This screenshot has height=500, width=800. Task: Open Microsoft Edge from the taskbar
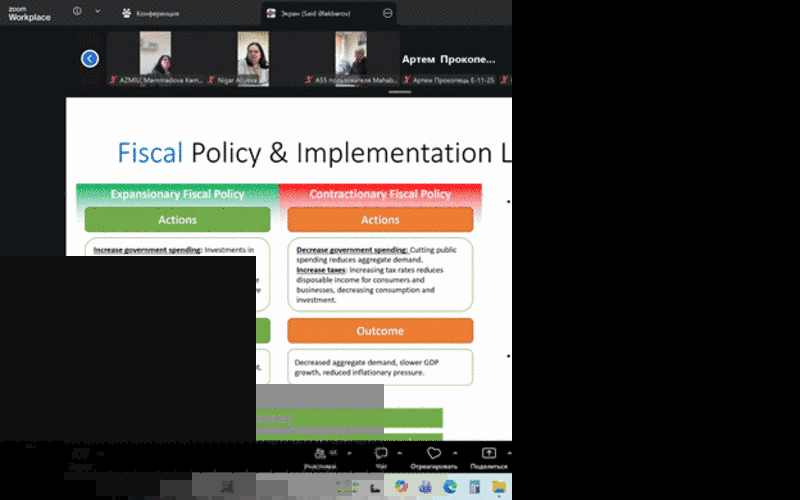450,486
